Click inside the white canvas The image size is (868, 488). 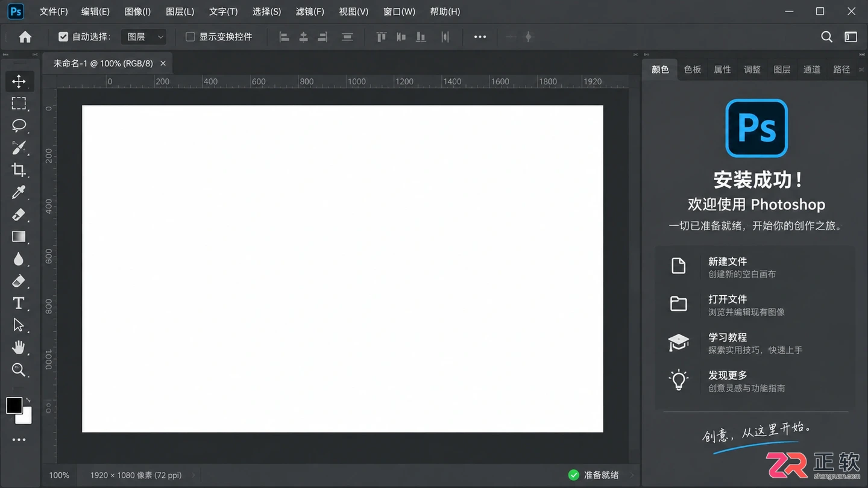pyautogui.click(x=342, y=269)
